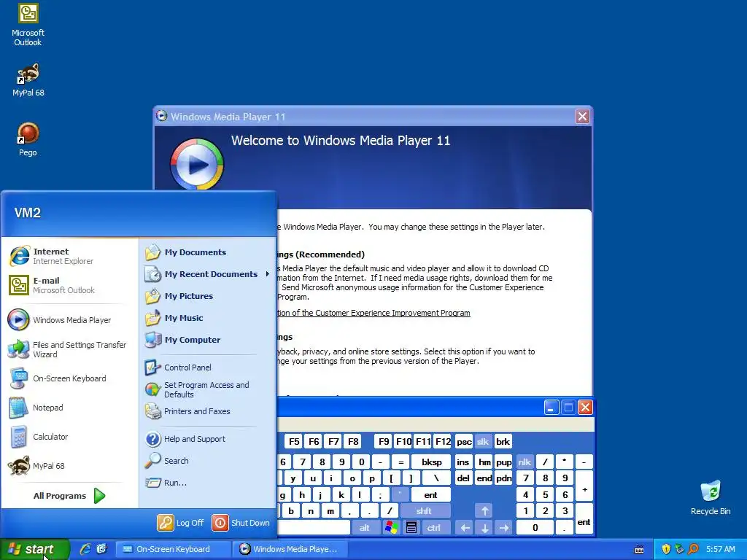747x560 pixels.
Task: Close the Windows Media Player 11 dialog
Action: tap(582, 117)
